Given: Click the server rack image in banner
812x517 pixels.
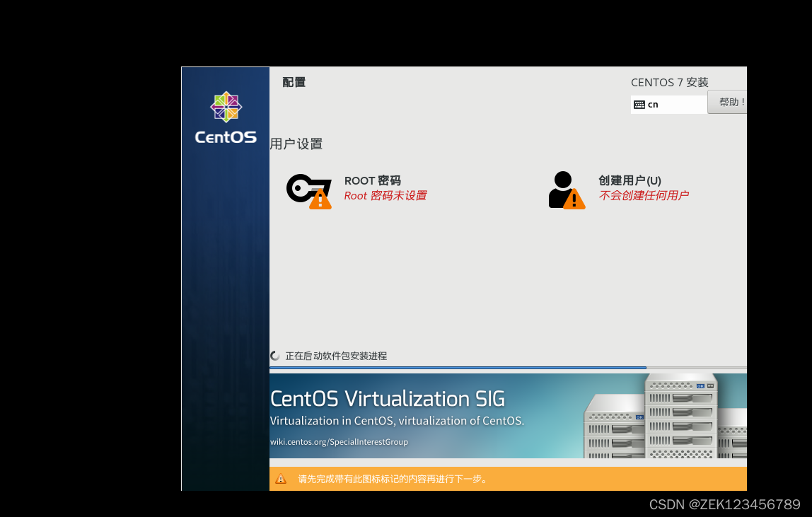Looking at the screenshot, I should coord(666,416).
